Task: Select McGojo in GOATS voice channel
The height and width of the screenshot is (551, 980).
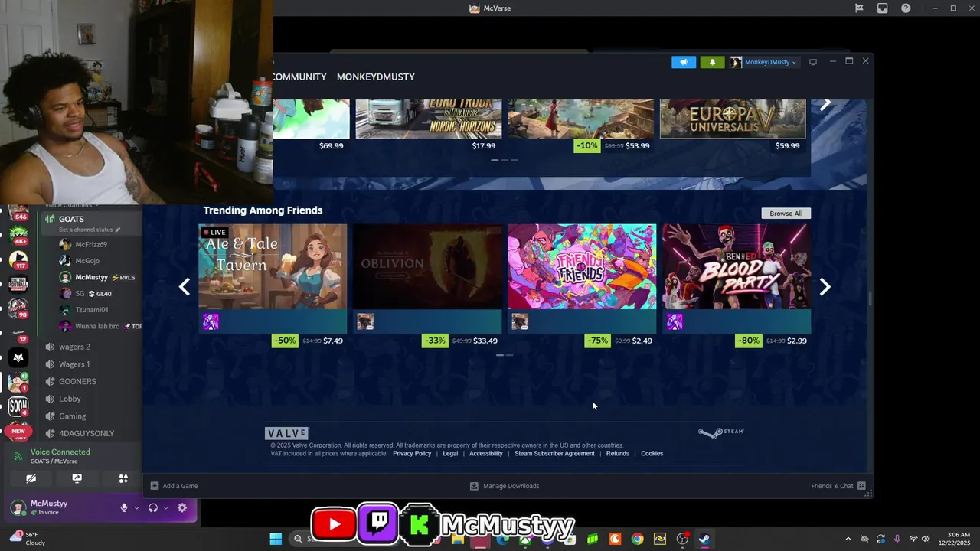Action: tap(87, 261)
